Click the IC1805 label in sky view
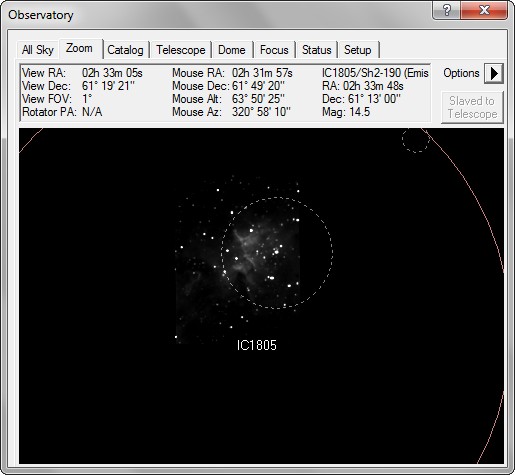The width and height of the screenshot is (515, 475). point(257,345)
